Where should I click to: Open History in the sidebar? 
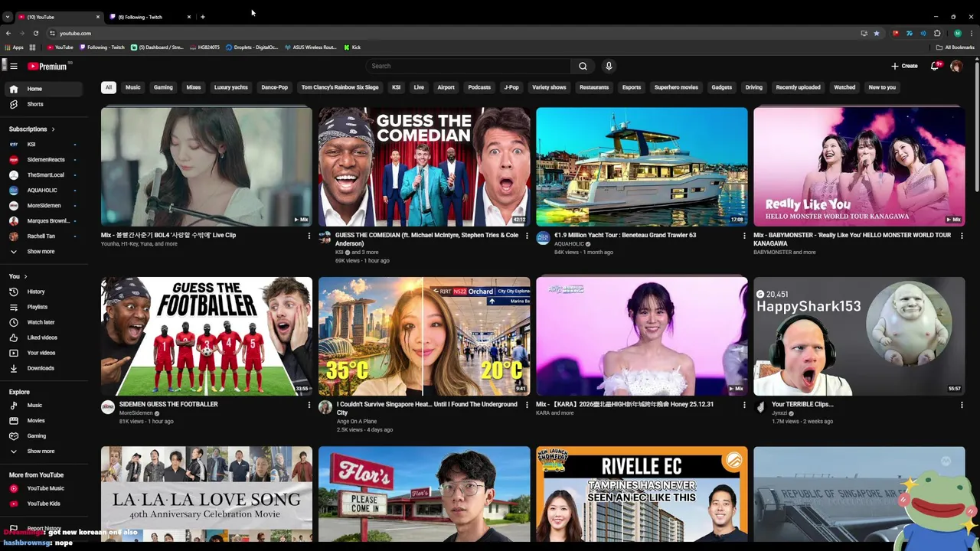tap(43, 292)
